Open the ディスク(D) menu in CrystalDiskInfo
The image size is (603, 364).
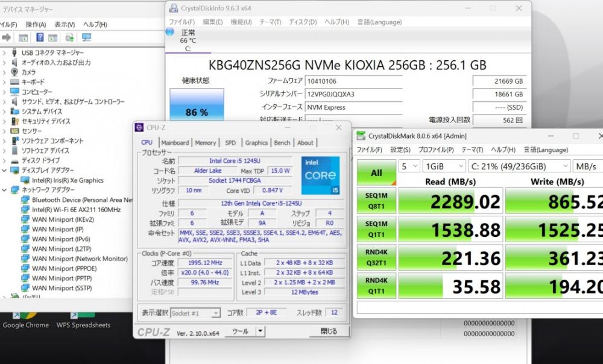coord(303,22)
